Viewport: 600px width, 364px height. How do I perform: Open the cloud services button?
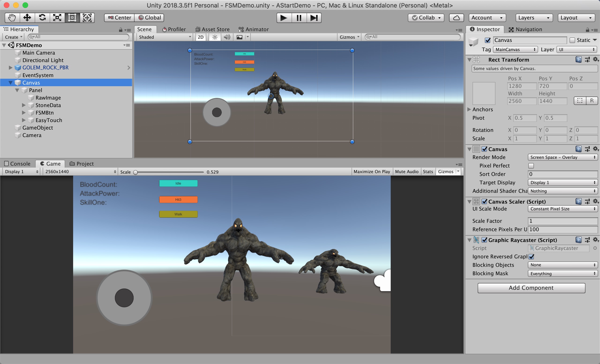point(456,18)
